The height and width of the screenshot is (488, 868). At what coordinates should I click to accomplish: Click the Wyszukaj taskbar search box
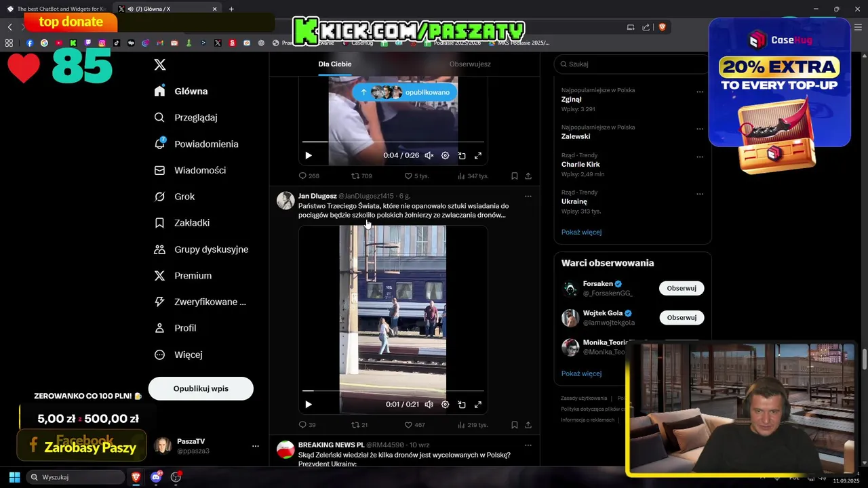coord(76,477)
